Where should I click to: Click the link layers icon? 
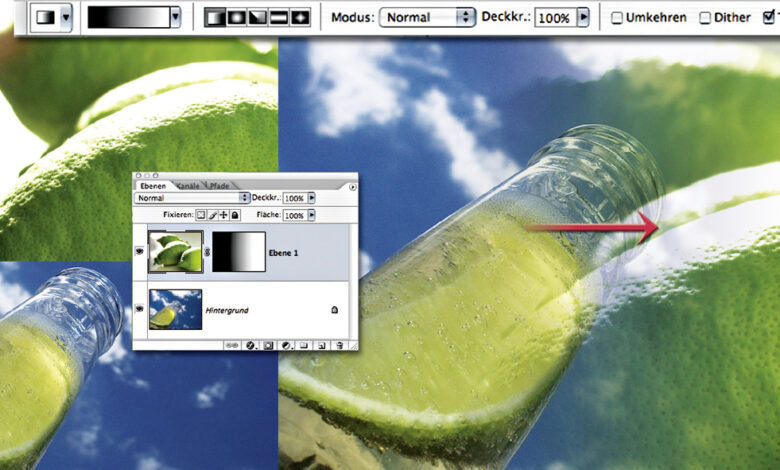point(232,345)
